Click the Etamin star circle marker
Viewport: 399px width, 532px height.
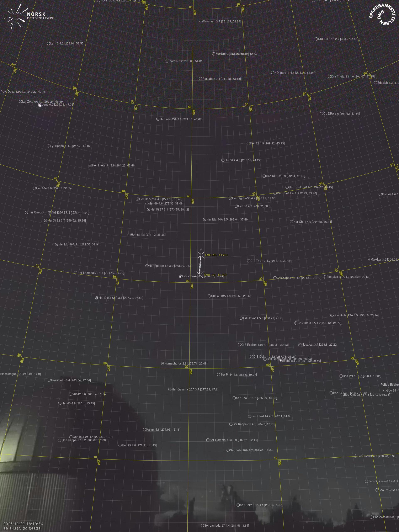(166, 61)
